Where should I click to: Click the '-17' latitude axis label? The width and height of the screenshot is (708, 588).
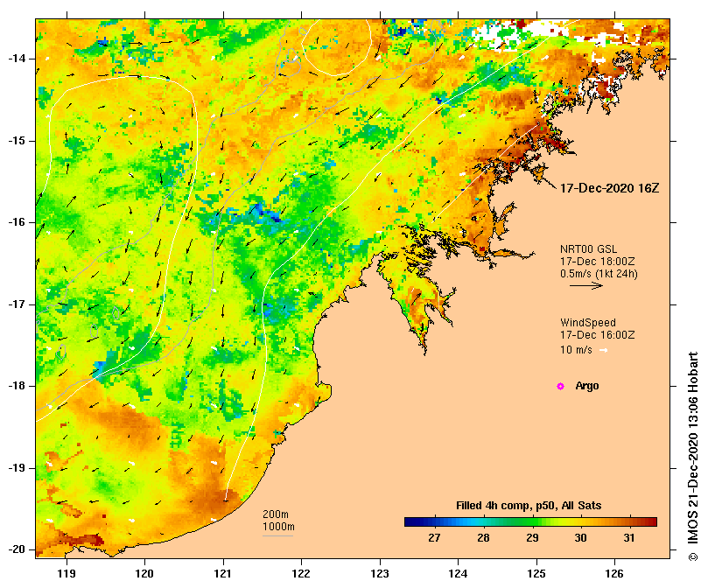(17, 304)
